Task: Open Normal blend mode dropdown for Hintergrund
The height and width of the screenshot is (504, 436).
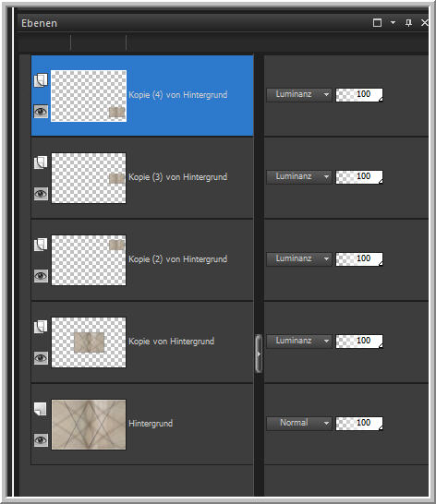Action: pyautogui.click(x=299, y=424)
